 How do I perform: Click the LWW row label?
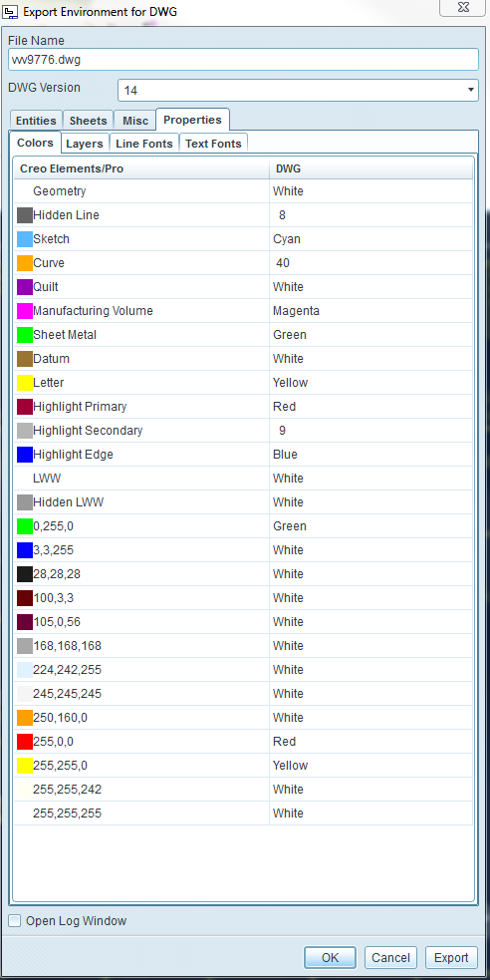coord(47,479)
